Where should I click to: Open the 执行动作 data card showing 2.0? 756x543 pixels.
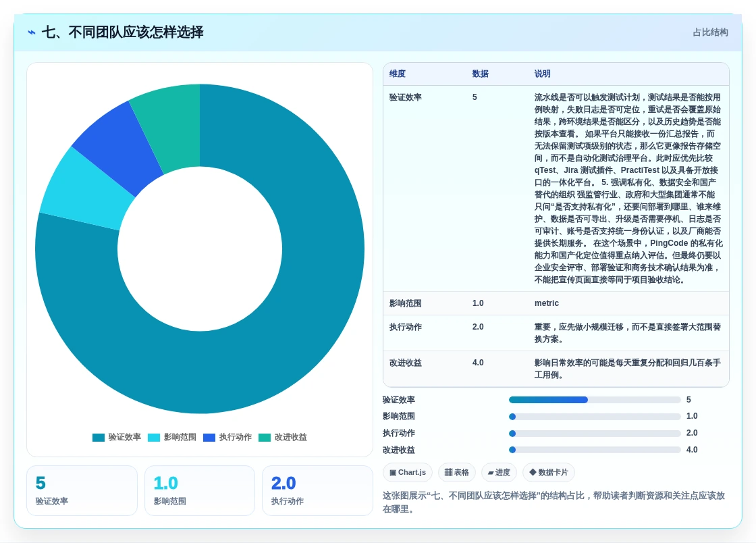coord(317,490)
